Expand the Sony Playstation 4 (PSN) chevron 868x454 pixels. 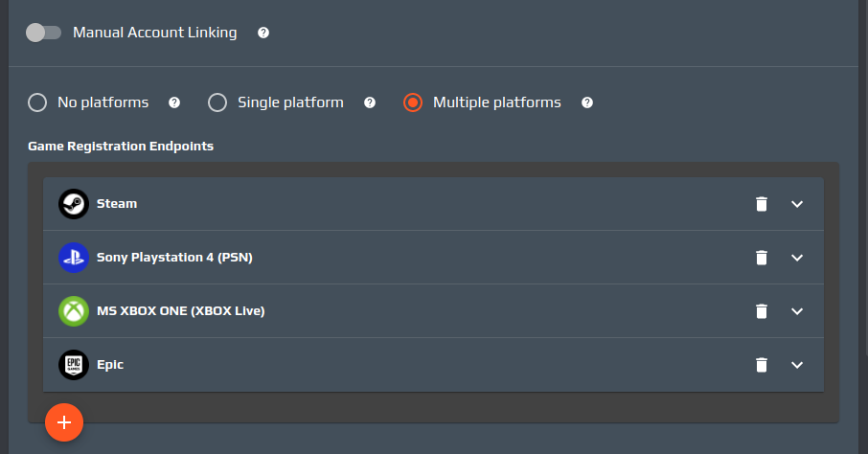pos(797,258)
